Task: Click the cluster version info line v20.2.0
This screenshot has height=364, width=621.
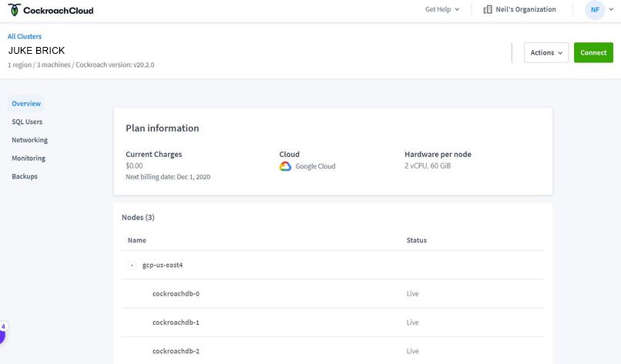Action: 81,65
